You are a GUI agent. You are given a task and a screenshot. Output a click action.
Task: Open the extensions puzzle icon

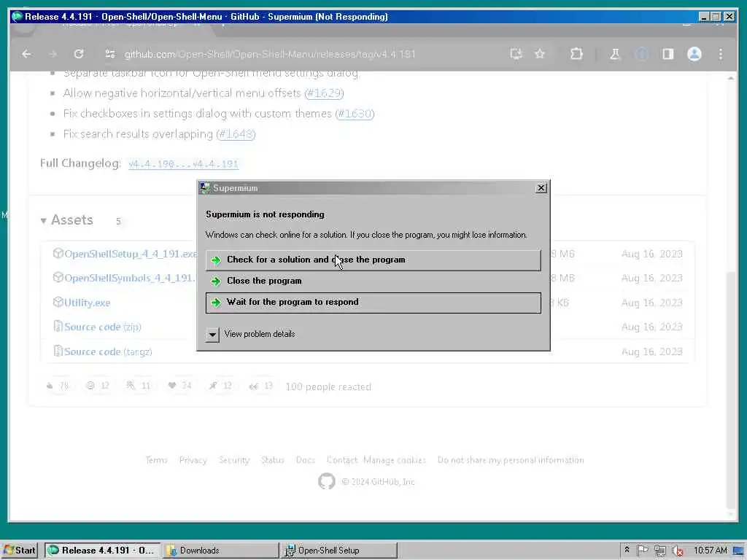tap(576, 54)
